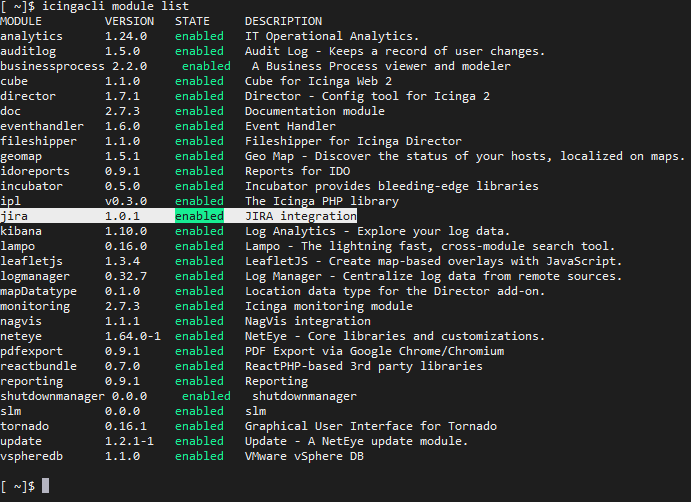Select the 'eventhandler' module name
This screenshot has height=502, width=691.
(42, 126)
